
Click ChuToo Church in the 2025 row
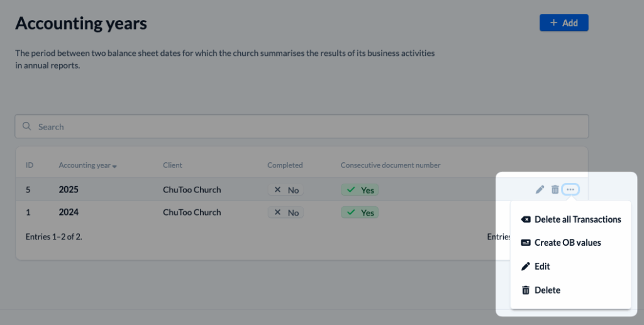pyautogui.click(x=192, y=190)
